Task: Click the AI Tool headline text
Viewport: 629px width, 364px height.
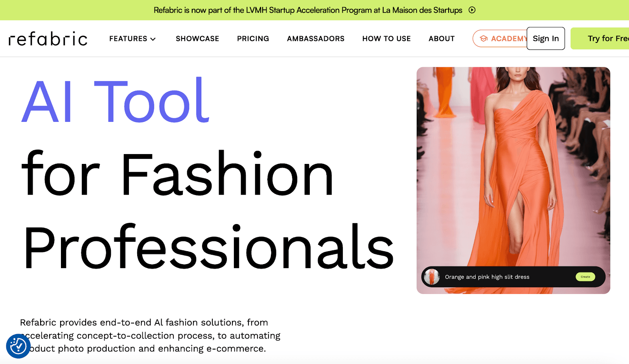Action: [115, 101]
